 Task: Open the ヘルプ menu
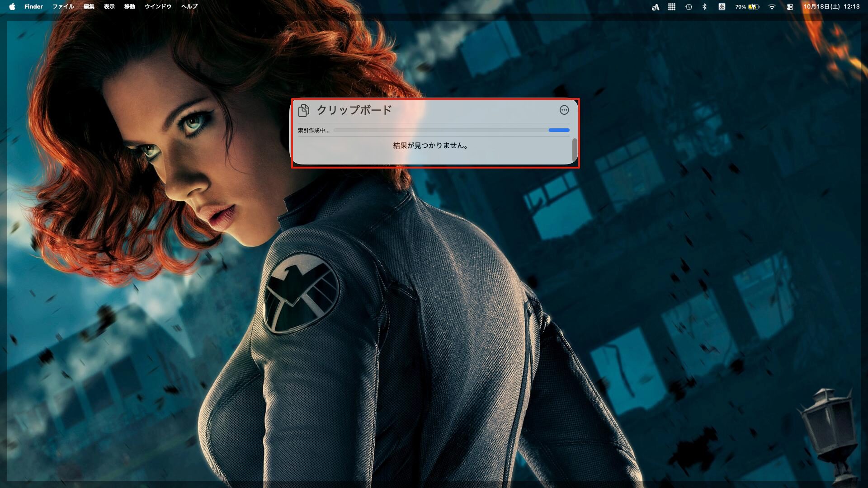(189, 6)
